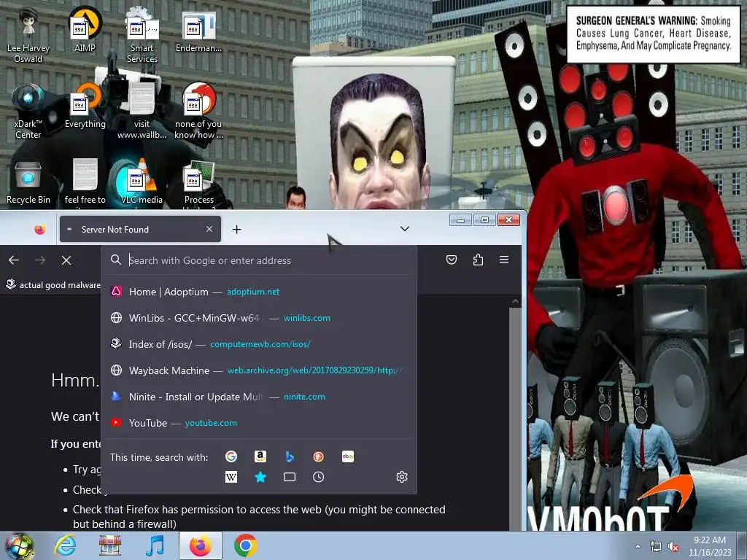Click the muted volume tray icon
This screenshot has width=747, height=560.
[673, 547]
